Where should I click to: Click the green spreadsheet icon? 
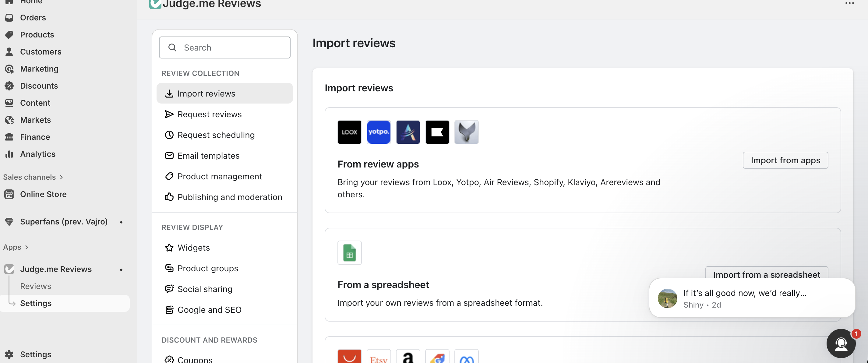coord(349,252)
